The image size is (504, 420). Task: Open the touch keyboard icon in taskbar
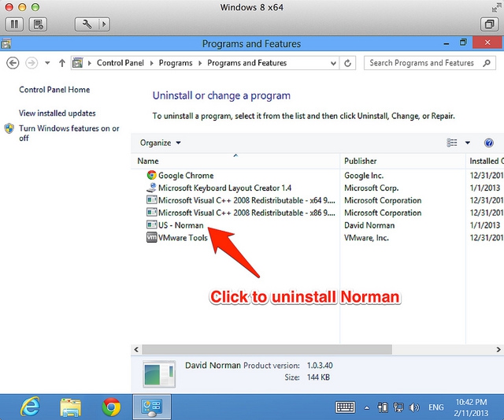coord(345,407)
